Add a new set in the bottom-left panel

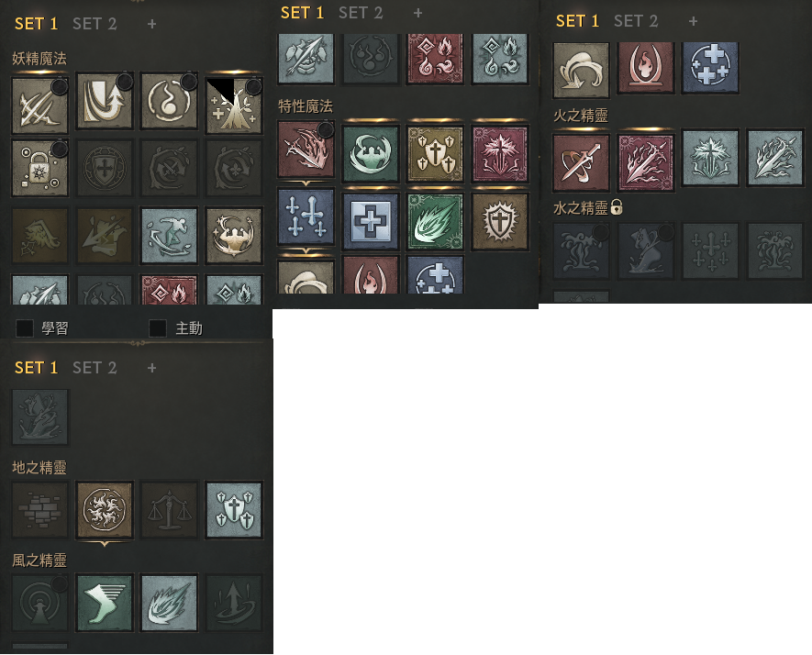[x=151, y=368]
